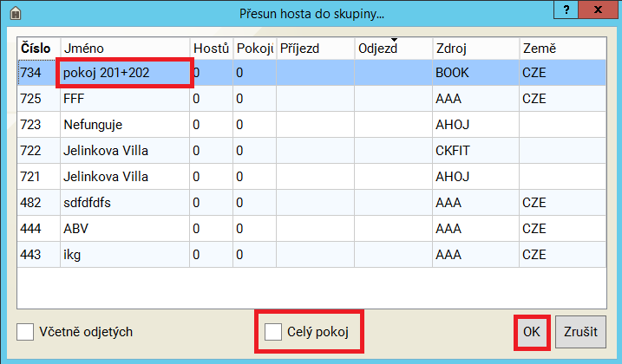The image size is (622, 364).
Task: Click the Země column header
Action: click(x=560, y=49)
